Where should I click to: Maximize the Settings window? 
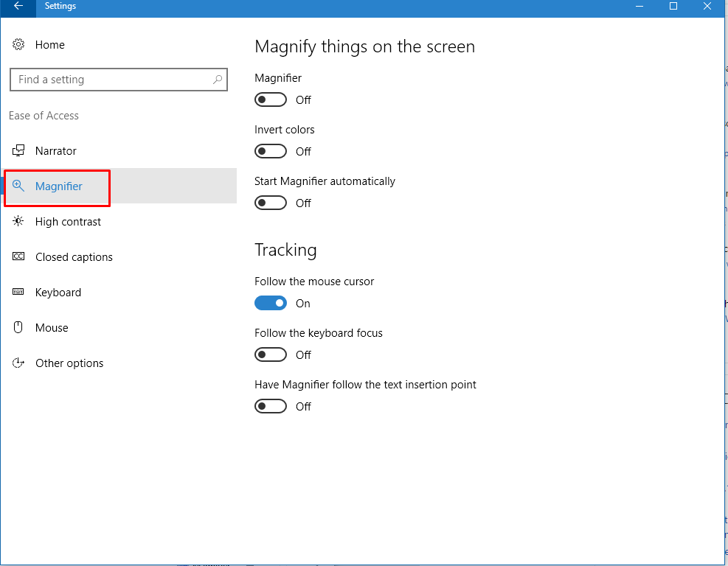(673, 6)
